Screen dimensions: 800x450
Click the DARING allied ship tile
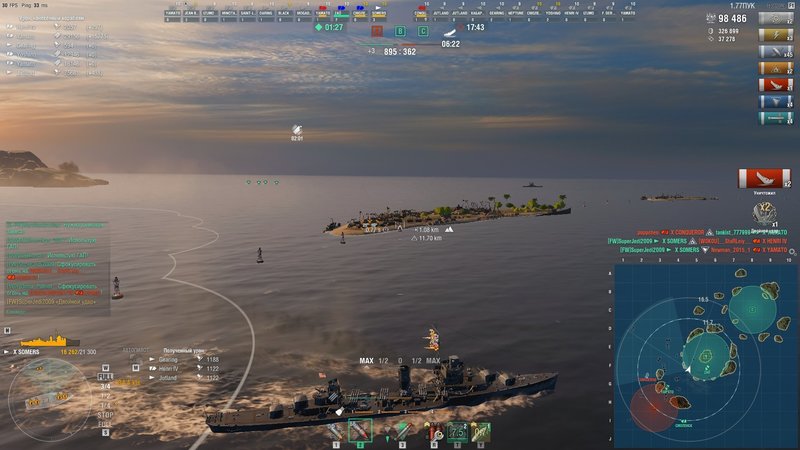[266, 15]
